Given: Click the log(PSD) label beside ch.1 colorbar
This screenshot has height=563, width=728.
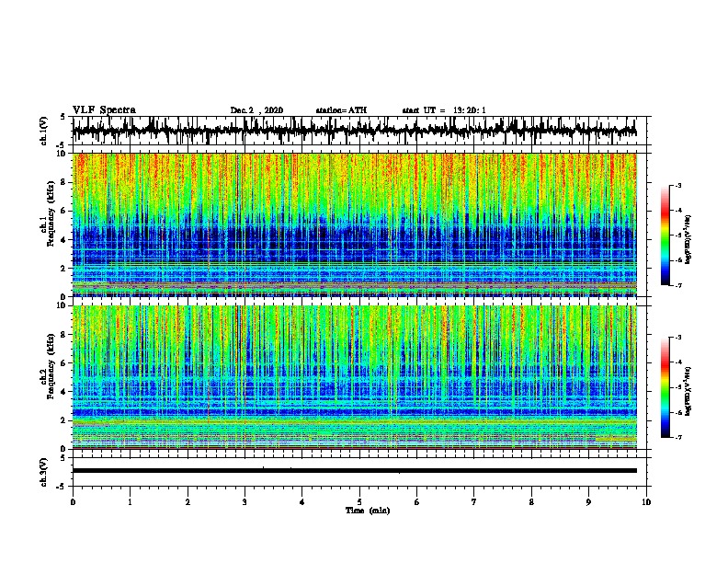Looking at the screenshot, I should 688,239.
